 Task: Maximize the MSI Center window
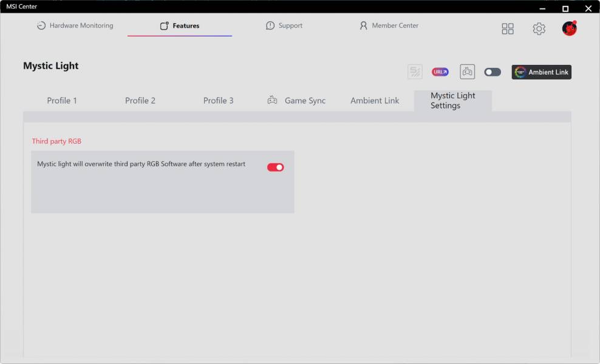click(565, 8)
